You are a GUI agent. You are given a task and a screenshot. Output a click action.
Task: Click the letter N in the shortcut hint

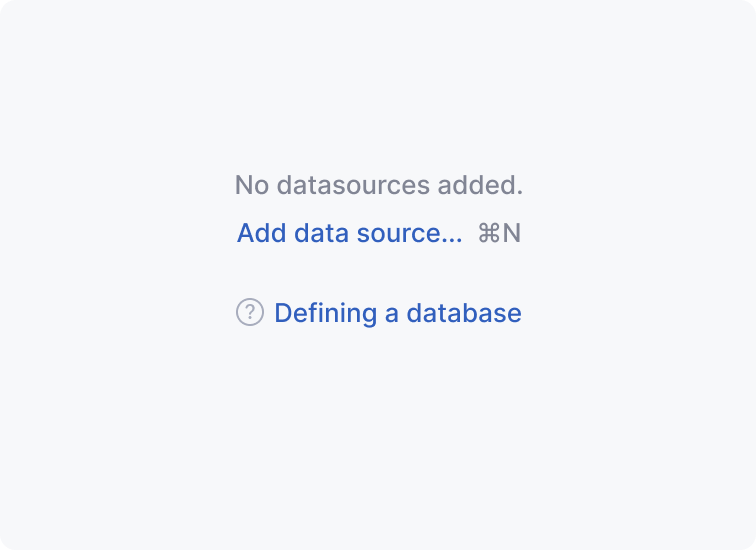pos(512,234)
